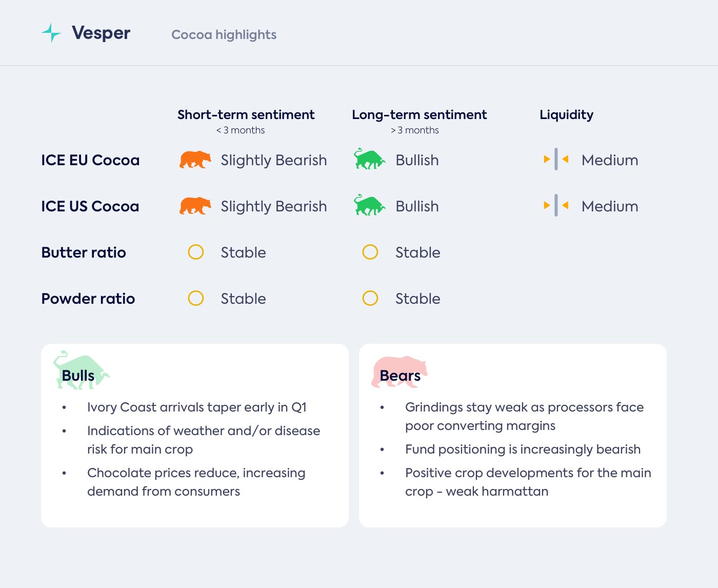This screenshot has height=588, width=718.
Task: Select Powder ratio long-term Stable circle
Action: click(x=370, y=298)
